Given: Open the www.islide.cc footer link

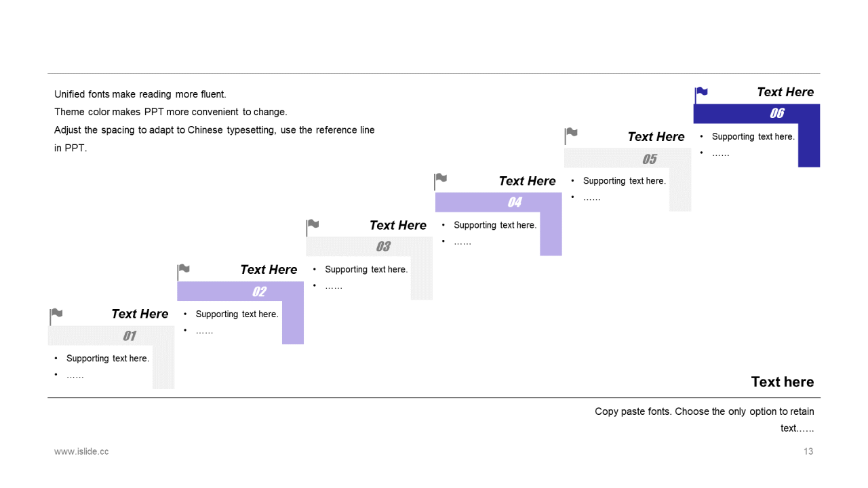Looking at the screenshot, I should tap(81, 451).
